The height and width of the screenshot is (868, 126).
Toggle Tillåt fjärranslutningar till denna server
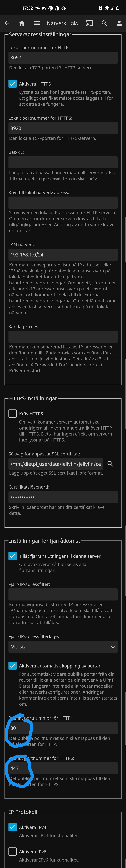pos(12,556)
